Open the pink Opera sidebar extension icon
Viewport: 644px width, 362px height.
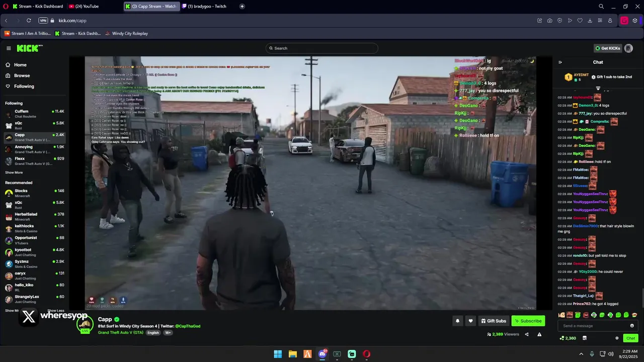(624, 21)
